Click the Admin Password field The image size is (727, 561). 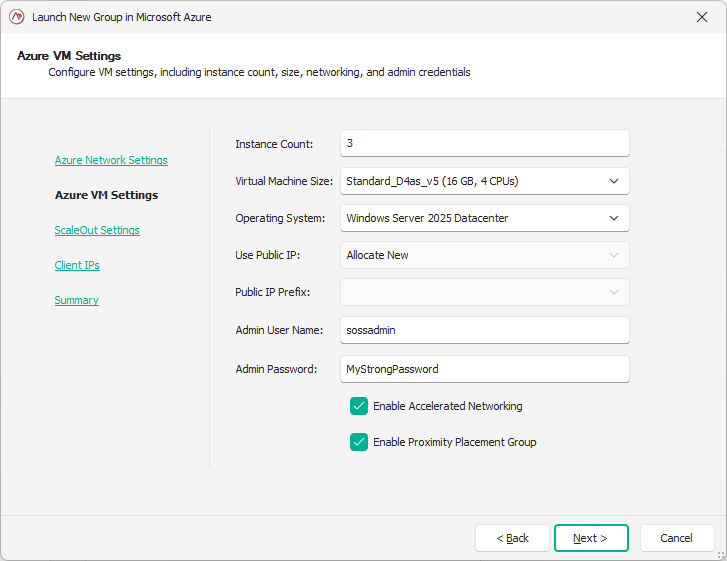tap(485, 369)
